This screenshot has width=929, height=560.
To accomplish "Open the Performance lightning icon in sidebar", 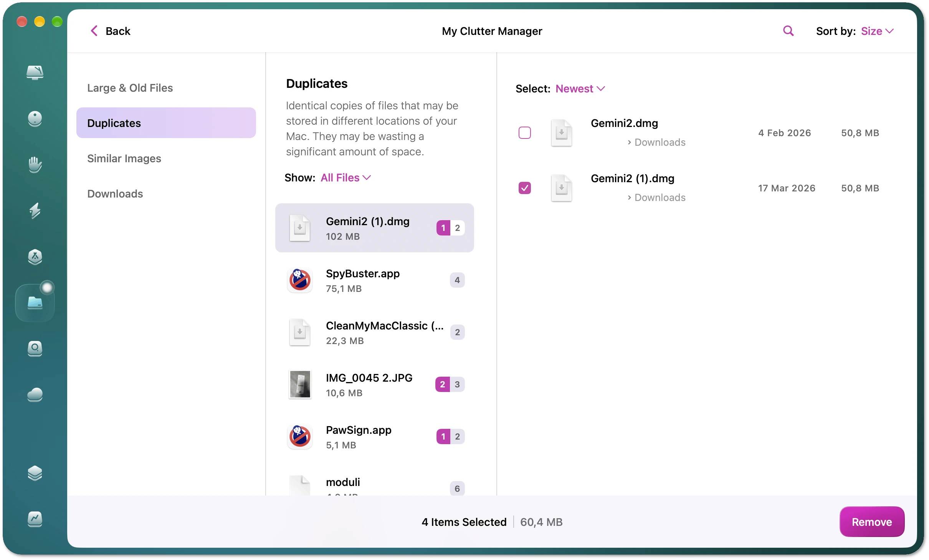I will coord(35,211).
